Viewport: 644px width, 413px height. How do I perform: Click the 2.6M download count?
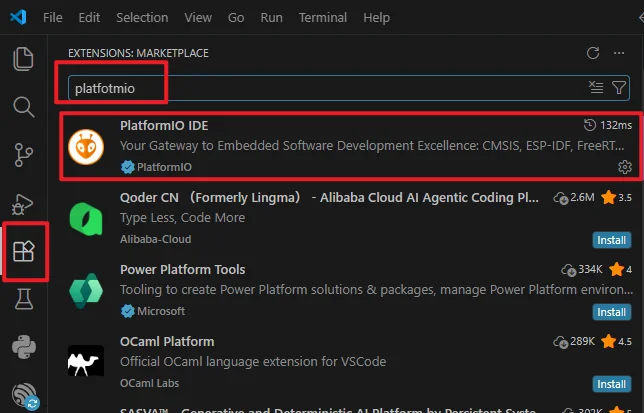(x=582, y=197)
